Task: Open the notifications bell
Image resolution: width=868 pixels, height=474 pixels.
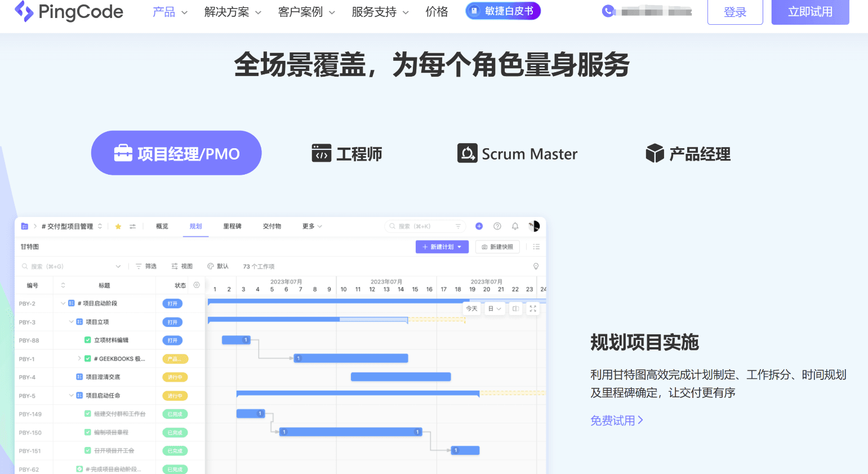Action: click(515, 226)
